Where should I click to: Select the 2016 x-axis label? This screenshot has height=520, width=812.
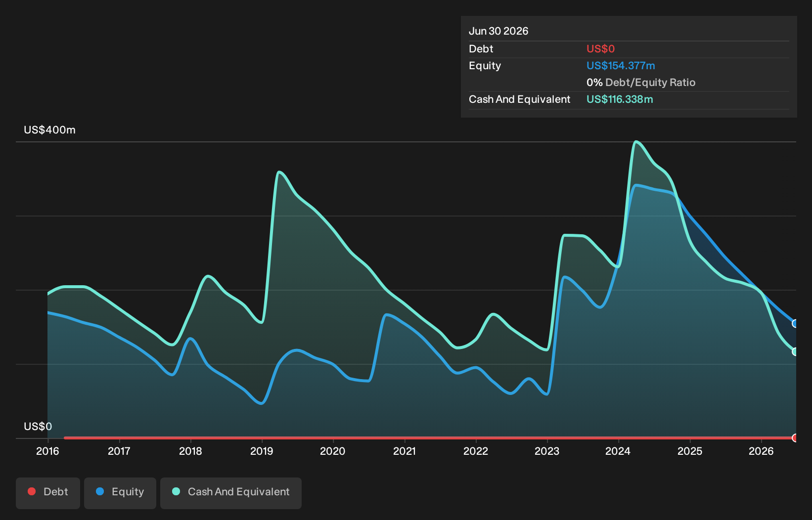click(47, 451)
